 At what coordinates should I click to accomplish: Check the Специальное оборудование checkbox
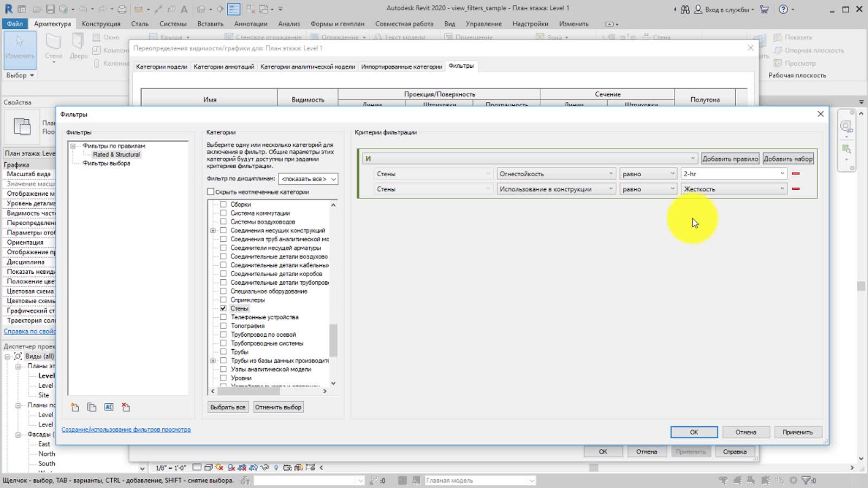[x=223, y=291]
